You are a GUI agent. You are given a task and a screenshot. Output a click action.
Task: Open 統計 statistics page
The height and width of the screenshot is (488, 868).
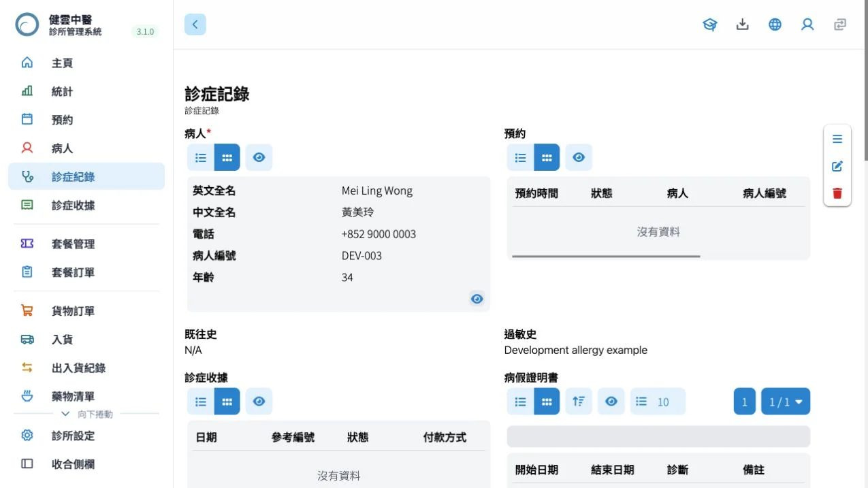tap(86, 91)
